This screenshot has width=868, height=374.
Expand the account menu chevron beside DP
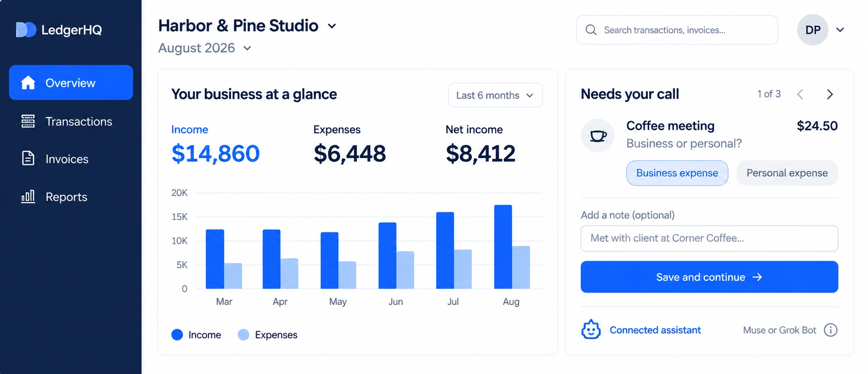tap(840, 30)
